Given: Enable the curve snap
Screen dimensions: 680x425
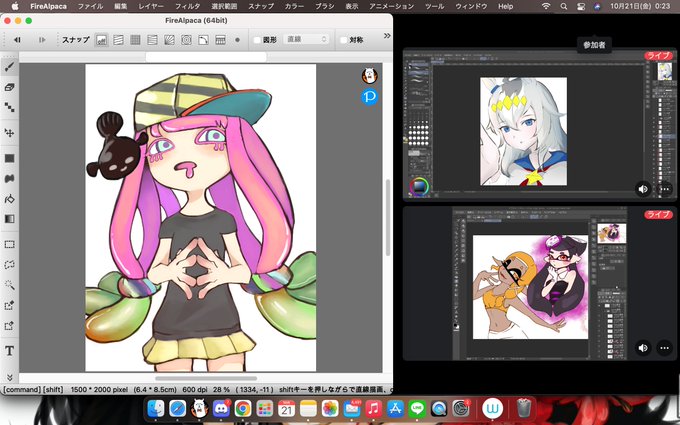Looking at the screenshot, I should pos(203,40).
